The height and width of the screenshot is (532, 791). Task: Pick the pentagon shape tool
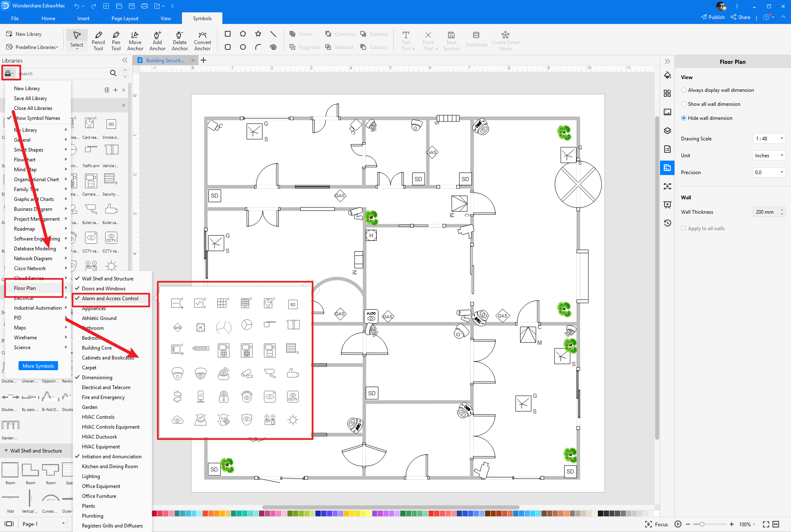tap(243, 34)
